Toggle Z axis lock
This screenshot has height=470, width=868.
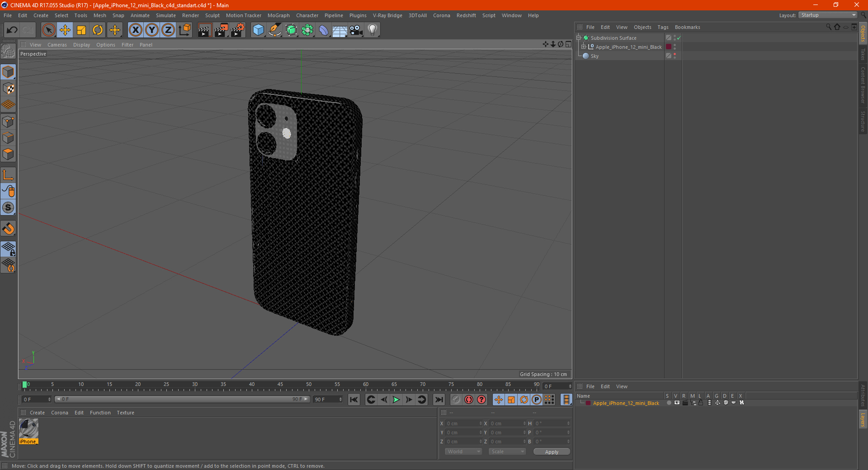pyautogui.click(x=168, y=30)
